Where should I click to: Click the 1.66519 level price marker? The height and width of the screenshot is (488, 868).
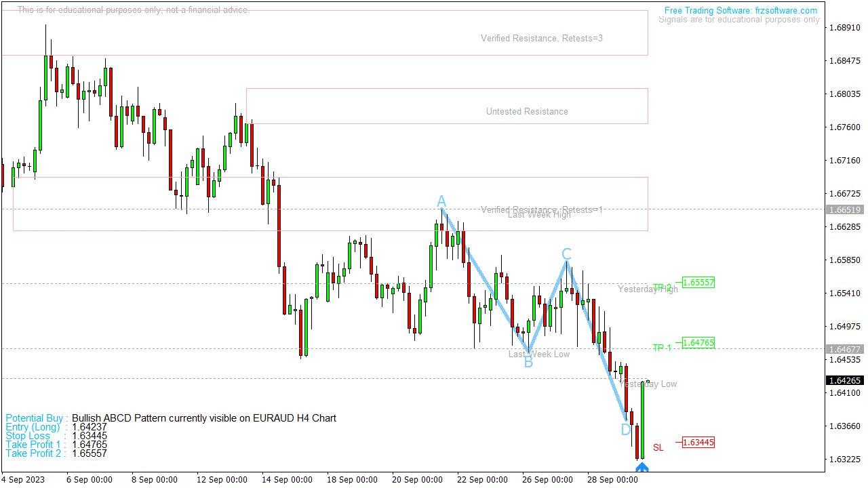click(x=844, y=209)
